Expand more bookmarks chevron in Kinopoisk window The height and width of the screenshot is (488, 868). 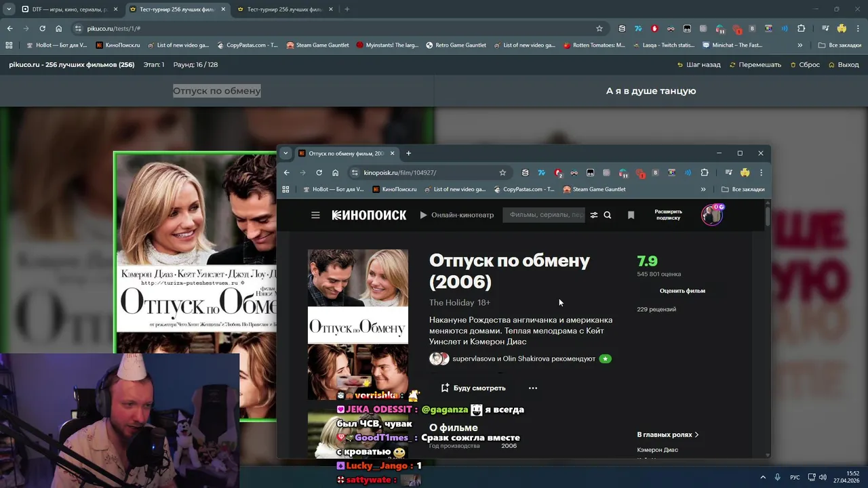coord(703,190)
